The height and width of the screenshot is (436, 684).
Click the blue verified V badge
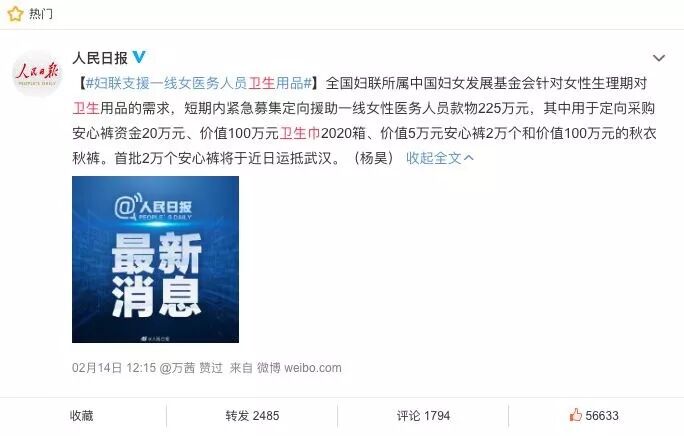pyautogui.click(x=139, y=57)
